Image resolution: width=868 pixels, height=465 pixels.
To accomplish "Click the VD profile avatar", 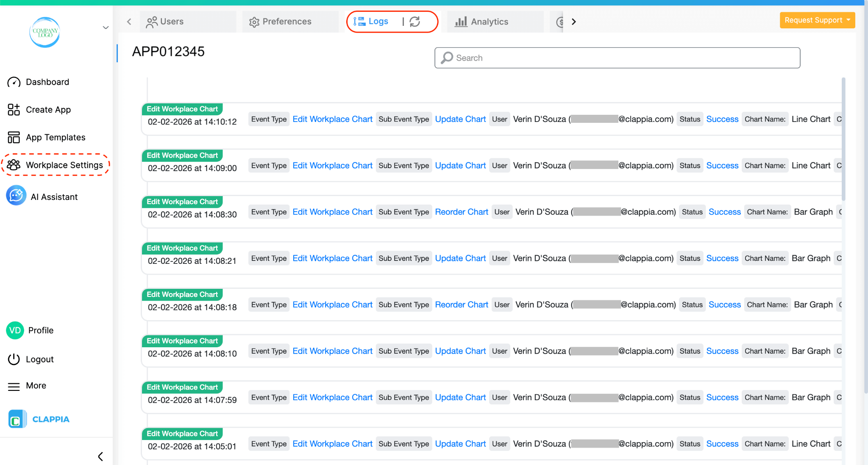I will pos(15,330).
